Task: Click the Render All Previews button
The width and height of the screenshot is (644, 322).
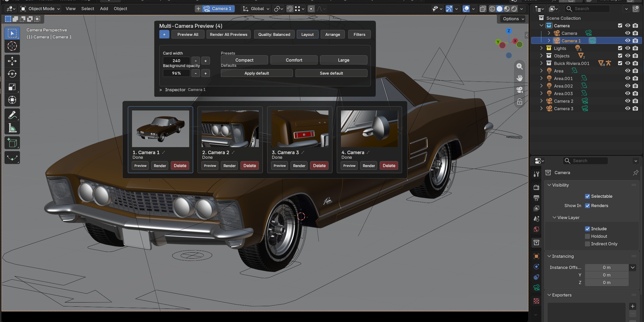Action: 229,34
